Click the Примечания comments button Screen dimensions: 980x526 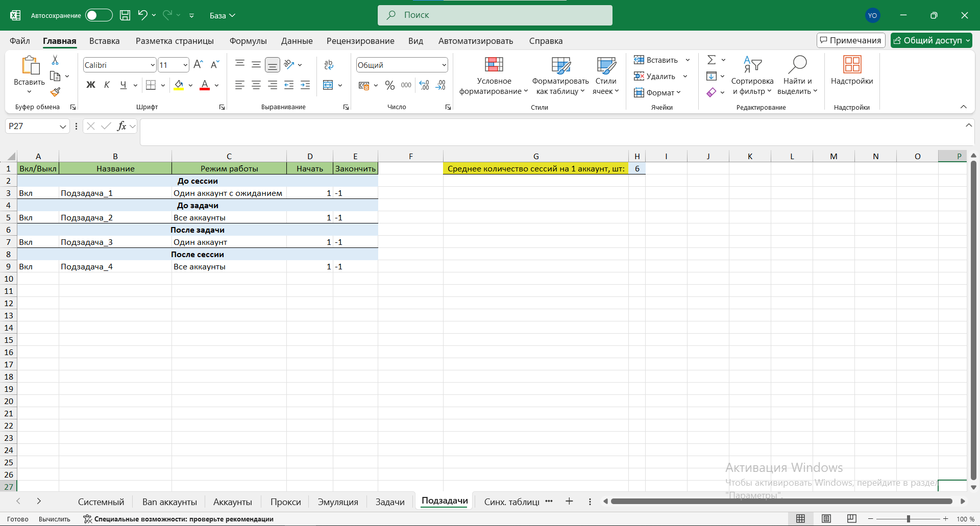tap(850, 40)
